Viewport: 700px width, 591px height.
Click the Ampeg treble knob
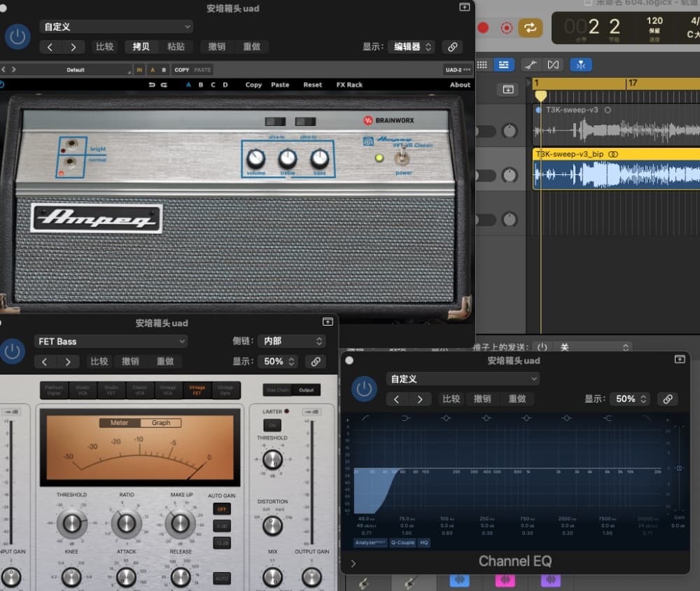[x=288, y=158]
